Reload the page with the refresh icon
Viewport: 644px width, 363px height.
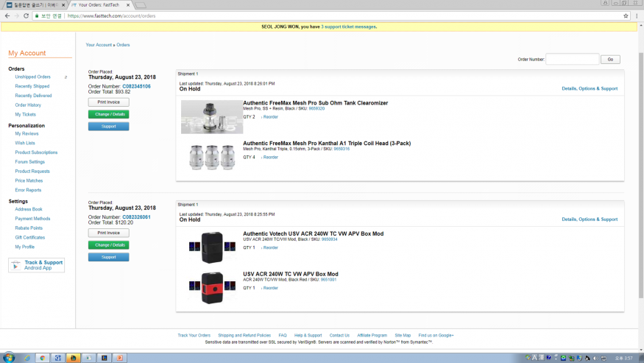(x=26, y=15)
